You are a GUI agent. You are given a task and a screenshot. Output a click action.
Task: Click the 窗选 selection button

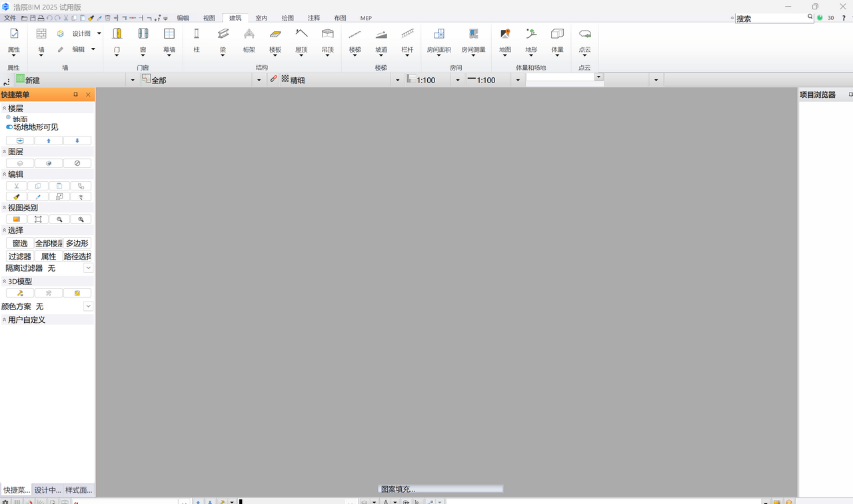point(20,244)
